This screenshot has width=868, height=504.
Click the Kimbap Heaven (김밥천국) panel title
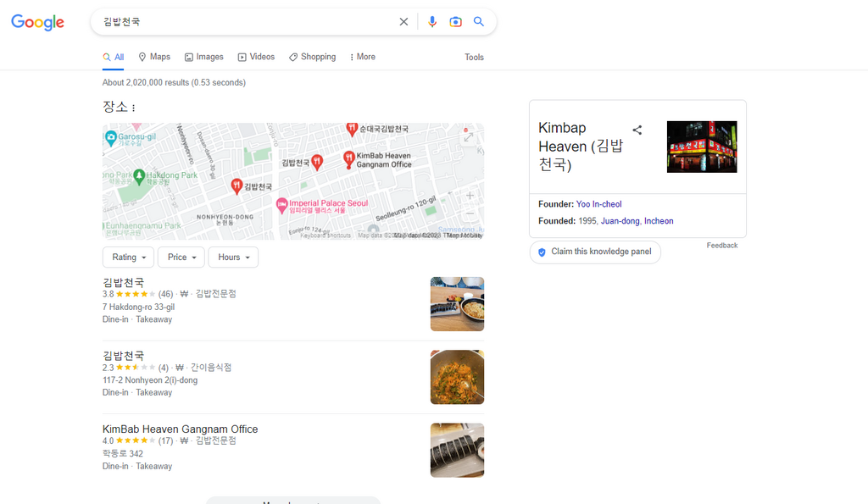(x=581, y=147)
